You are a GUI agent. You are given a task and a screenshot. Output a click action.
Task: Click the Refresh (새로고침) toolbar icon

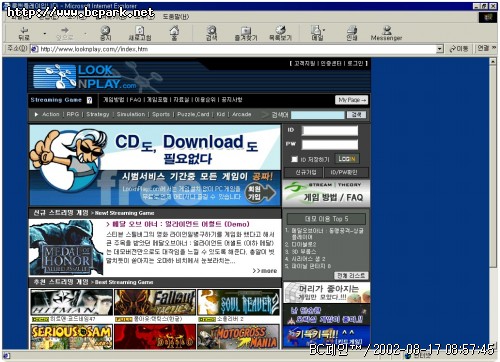(x=140, y=33)
